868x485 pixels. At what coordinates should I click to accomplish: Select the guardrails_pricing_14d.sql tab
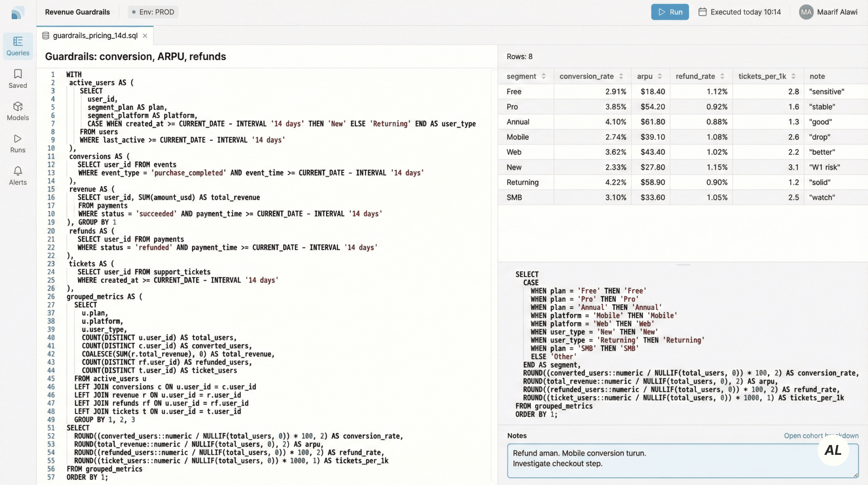(x=95, y=36)
